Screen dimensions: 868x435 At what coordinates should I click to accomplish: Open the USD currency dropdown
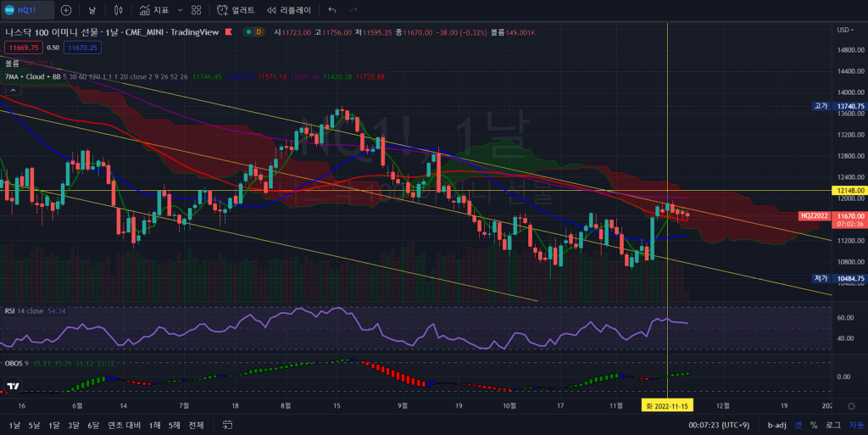(844, 30)
